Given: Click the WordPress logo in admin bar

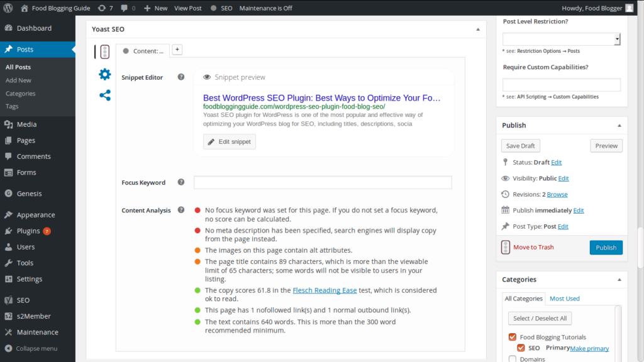Looking at the screenshot, I should click(8, 8).
